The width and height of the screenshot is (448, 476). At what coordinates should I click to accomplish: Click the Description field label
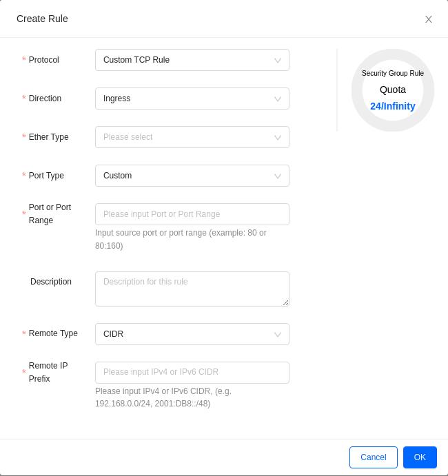51,282
